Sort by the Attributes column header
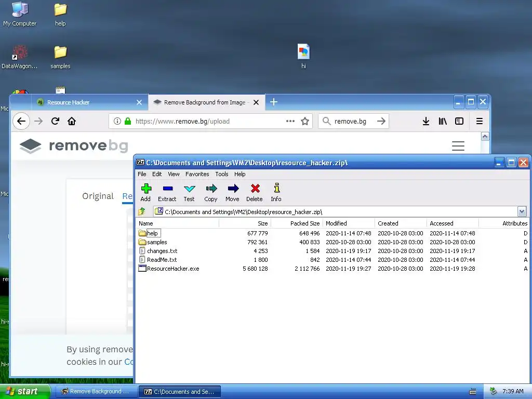532x399 pixels. coord(504,223)
